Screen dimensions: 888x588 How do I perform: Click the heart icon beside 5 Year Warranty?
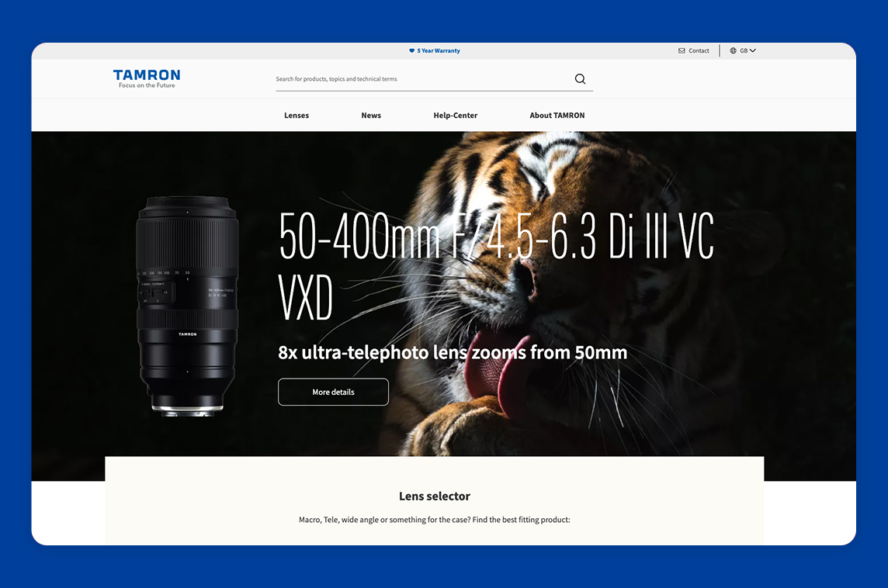coord(411,50)
